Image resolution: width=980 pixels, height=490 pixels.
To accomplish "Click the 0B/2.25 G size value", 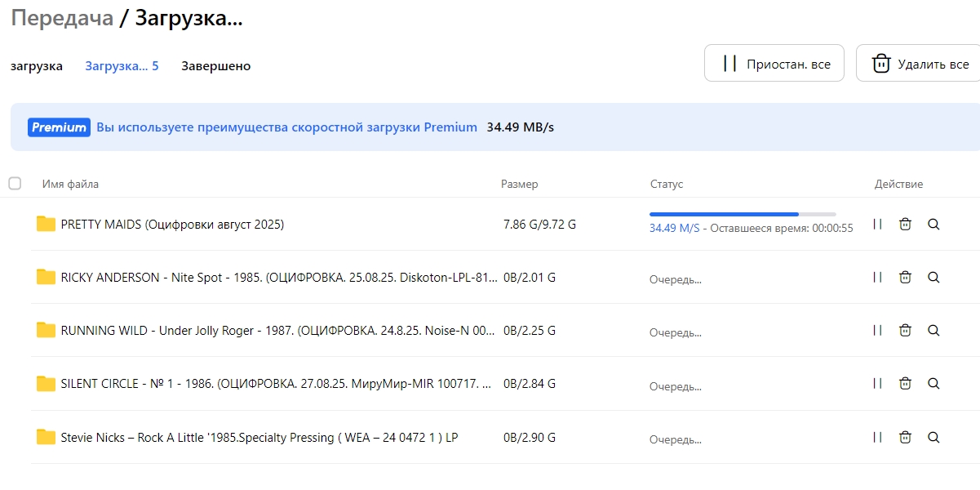I will pos(530,331).
